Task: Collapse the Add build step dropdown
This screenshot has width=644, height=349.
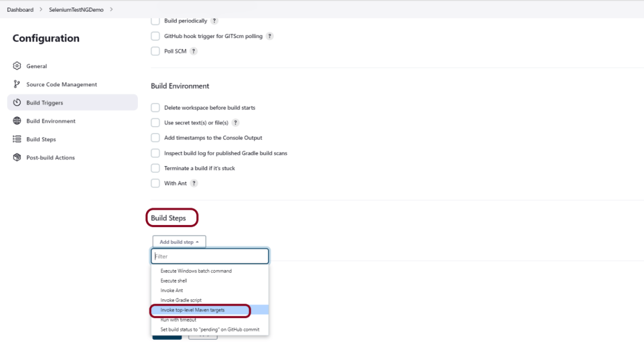Action: click(179, 242)
